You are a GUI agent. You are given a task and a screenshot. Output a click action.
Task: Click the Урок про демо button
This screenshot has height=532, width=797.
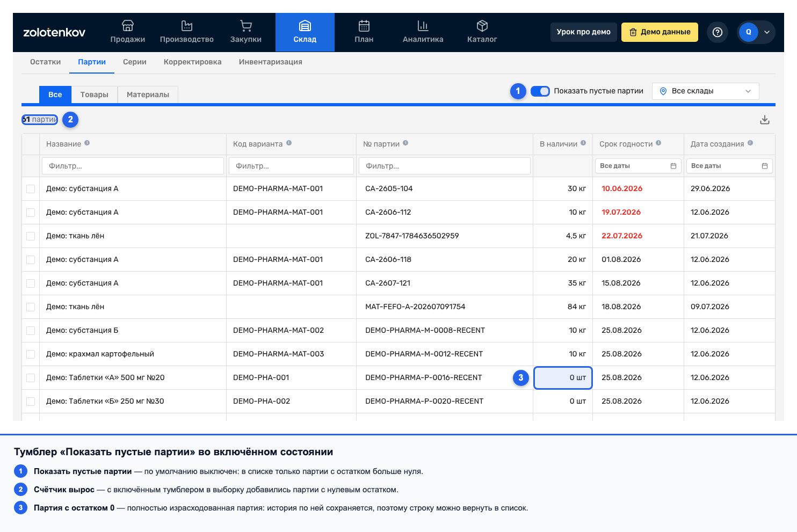pos(584,32)
